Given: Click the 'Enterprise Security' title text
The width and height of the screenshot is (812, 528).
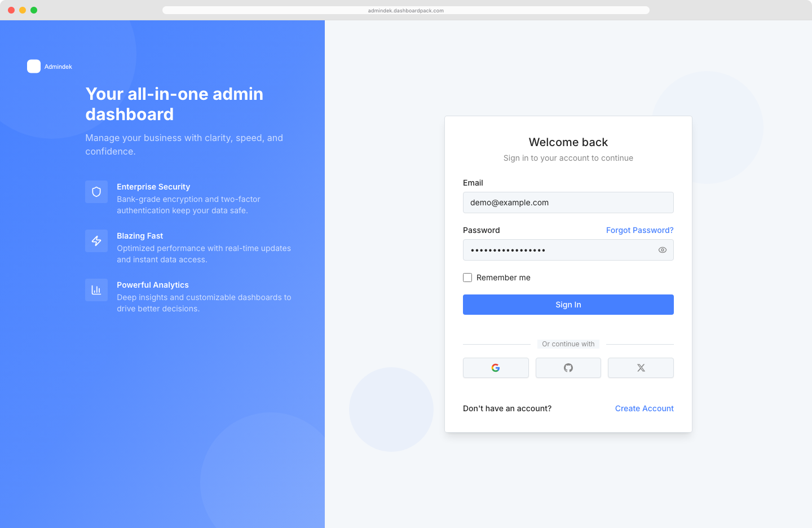Looking at the screenshot, I should click(x=153, y=187).
